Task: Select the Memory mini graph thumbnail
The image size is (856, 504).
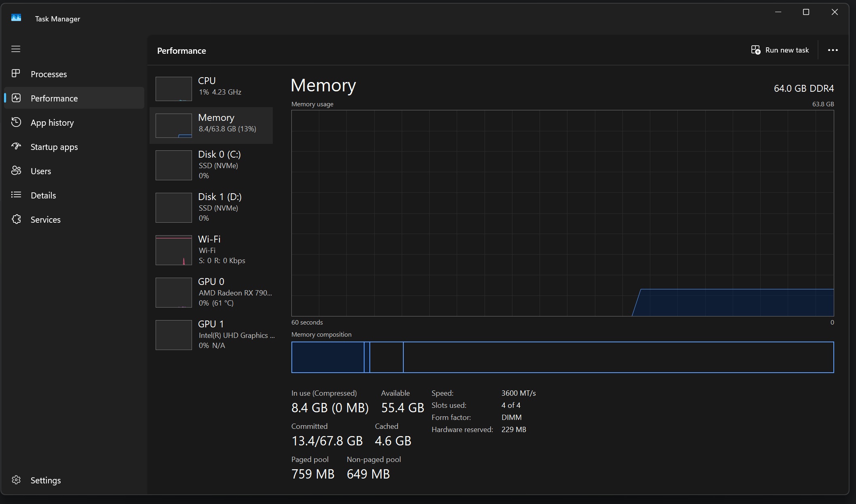Action: 174,126
